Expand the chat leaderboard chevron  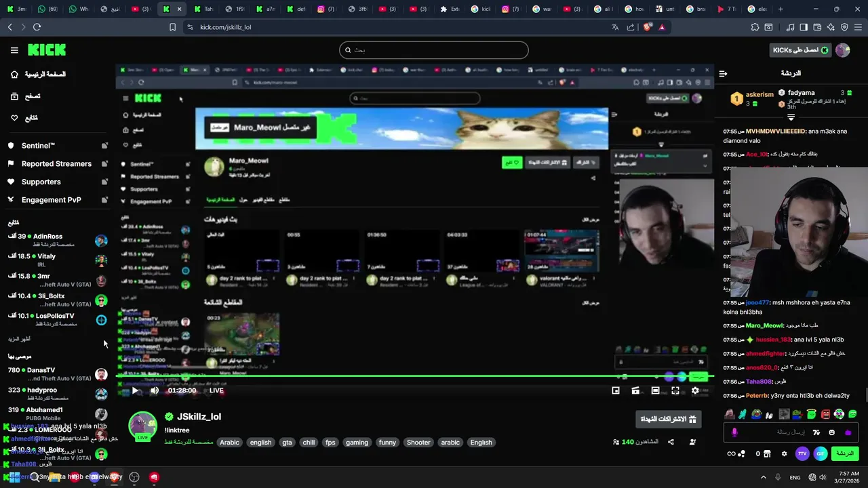(x=791, y=118)
